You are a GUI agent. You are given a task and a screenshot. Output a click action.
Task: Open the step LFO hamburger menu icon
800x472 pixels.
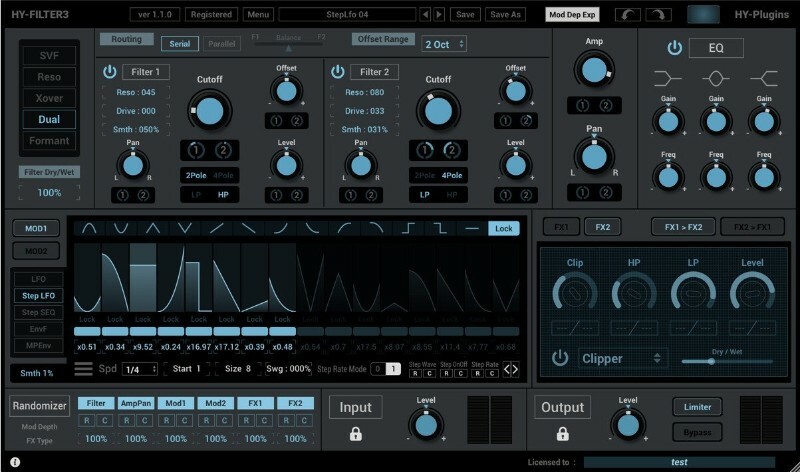[83, 369]
